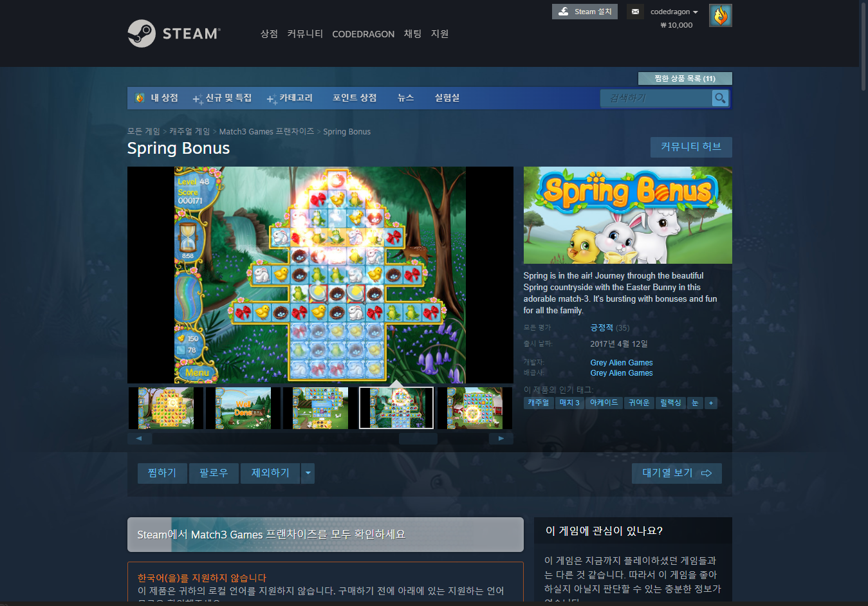868x606 pixels.
Task: Click the 귀여운 tag
Action: [639, 403]
